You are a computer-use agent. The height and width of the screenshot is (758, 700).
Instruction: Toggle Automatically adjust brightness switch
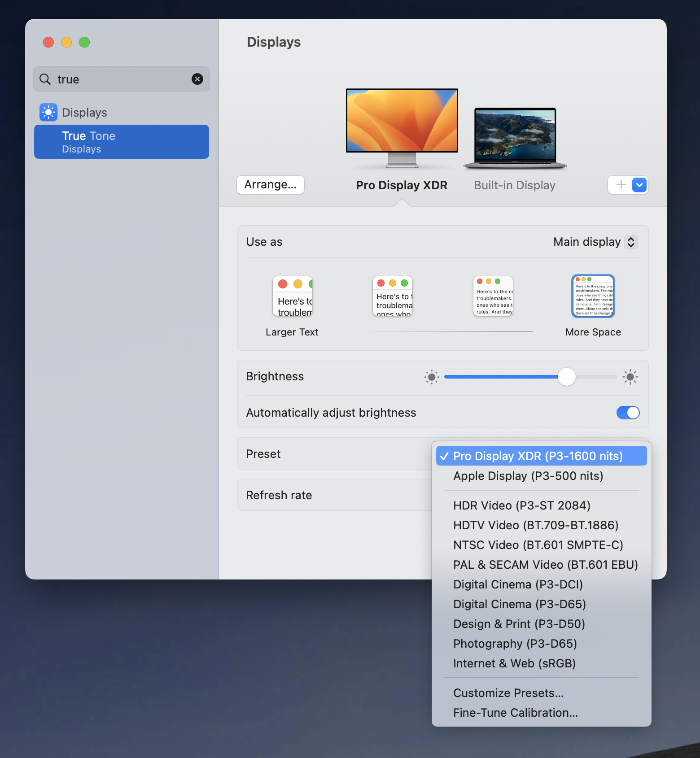pyautogui.click(x=628, y=413)
